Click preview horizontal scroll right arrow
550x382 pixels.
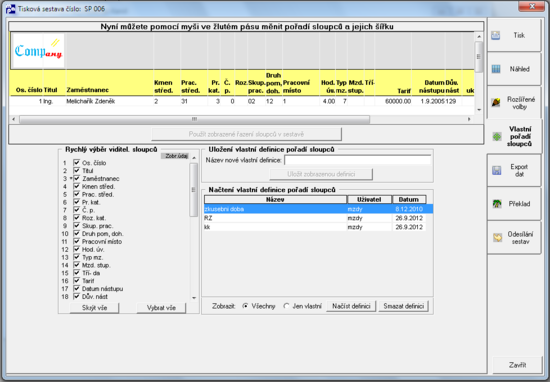[x=469, y=119]
